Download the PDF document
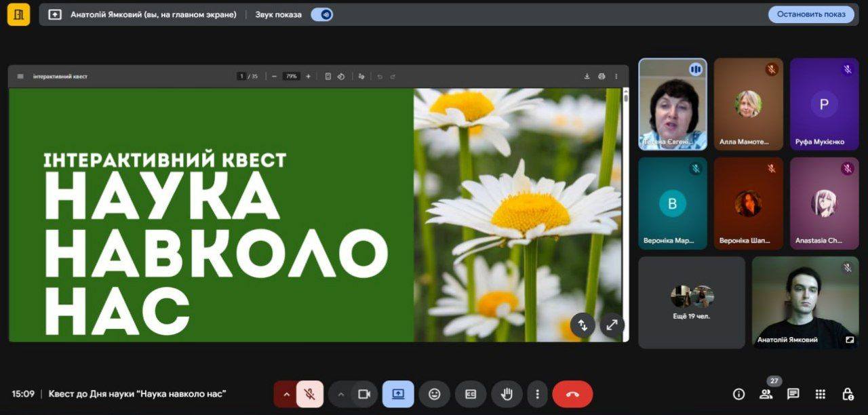This screenshot has height=415, width=868. point(587,77)
